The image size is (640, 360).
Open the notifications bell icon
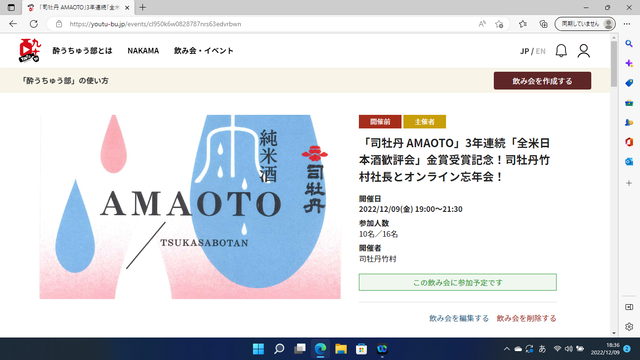click(x=561, y=51)
